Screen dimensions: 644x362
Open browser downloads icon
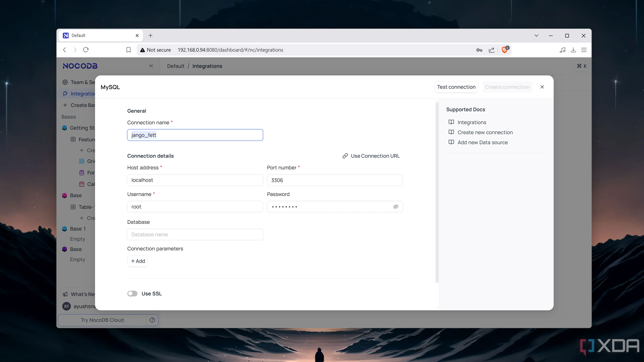pyautogui.click(x=573, y=50)
